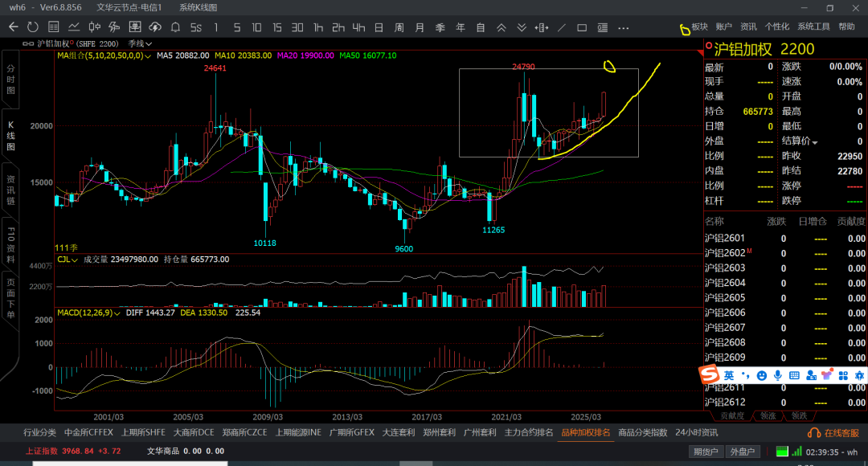Open the three-dot more tools menu

[x=624, y=27]
